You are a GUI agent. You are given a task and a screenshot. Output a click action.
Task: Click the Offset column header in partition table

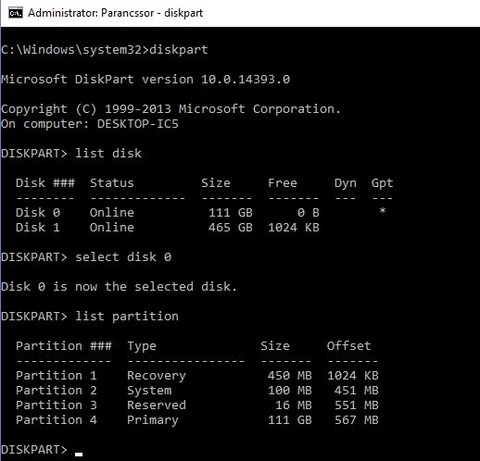pyautogui.click(x=349, y=346)
